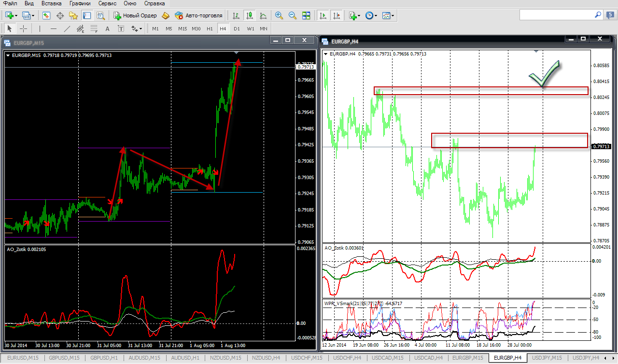Open the indicators list dropdown
This screenshot has width=618, height=364.
[354, 15]
